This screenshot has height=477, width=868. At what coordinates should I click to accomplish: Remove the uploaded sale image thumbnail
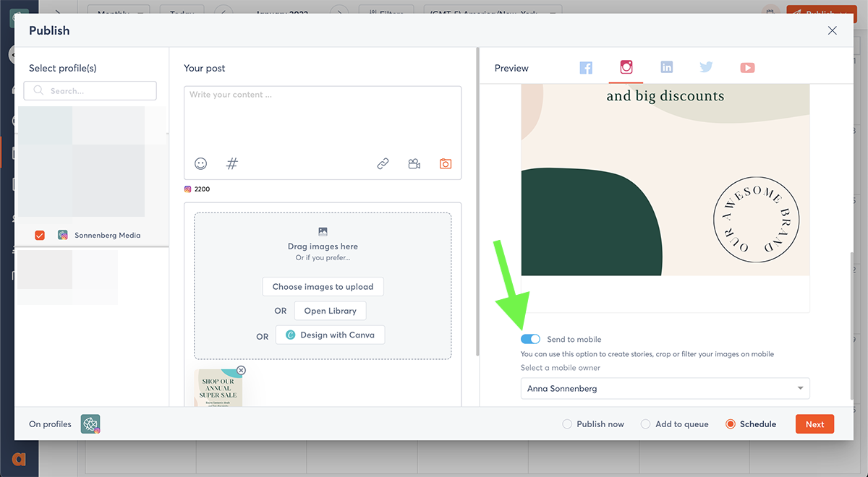[x=241, y=371]
